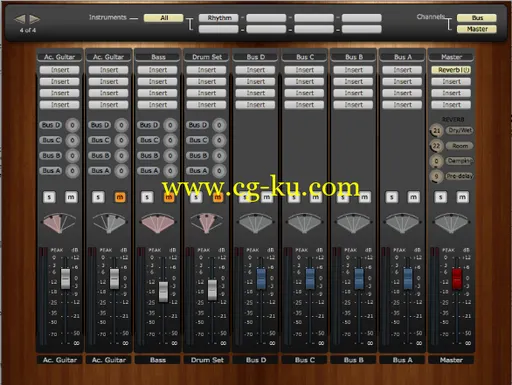Image resolution: width=512 pixels, height=385 pixels.
Task: Click the first Ac. Guitar volume fader
Action: click(65, 279)
